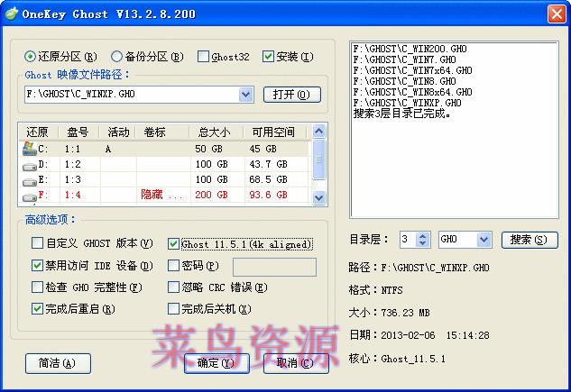Image resolution: width=571 pixels, height=392 pixels.
Task: Click partition list scrollbar down arrow
Action: [x=319, y=198]
